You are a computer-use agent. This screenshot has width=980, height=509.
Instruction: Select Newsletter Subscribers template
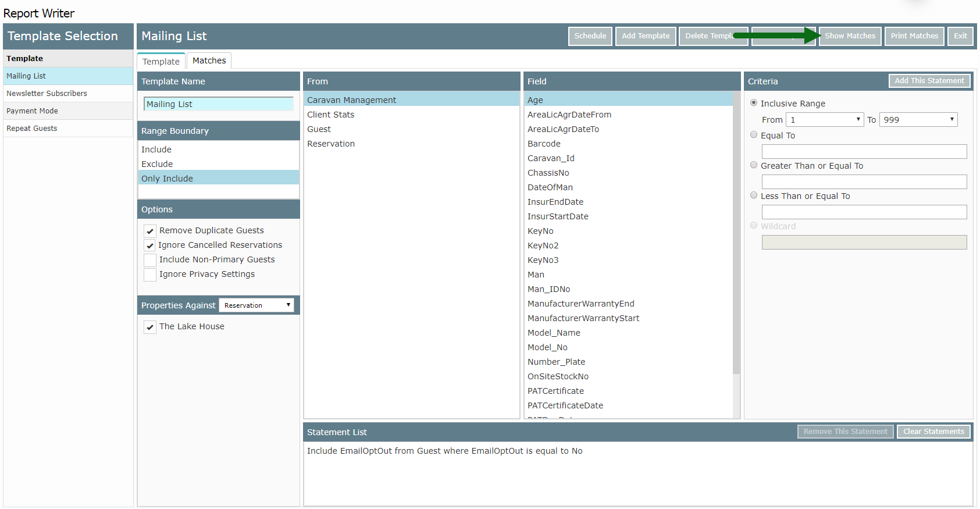pos(68,94)
